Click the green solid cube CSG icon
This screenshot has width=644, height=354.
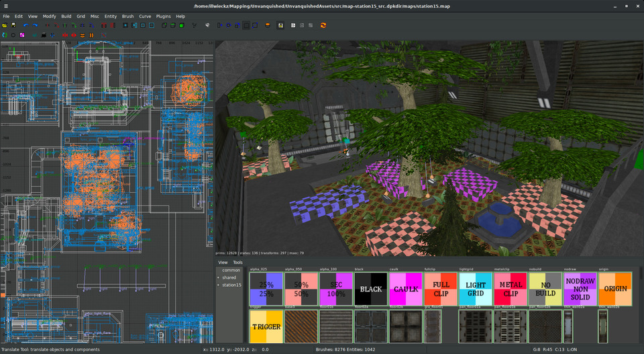point(182,25)
